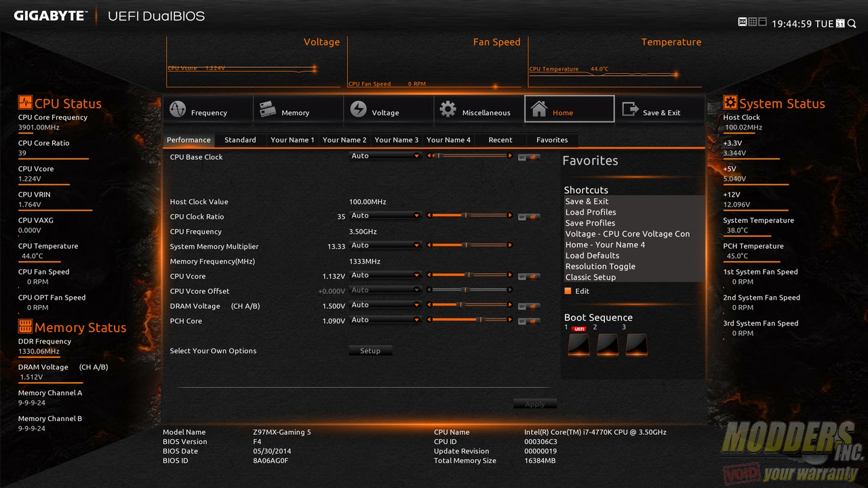Open the Frequency section with the gauge icon
This screenshot has width=868, height=488.
point(208,109)
